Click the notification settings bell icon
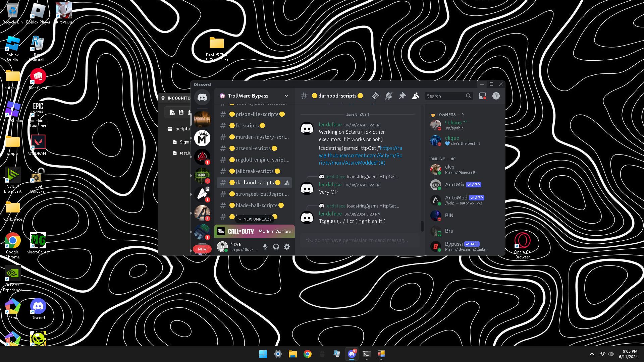The height and width of the screenshot is (362, 644). coord(388,96)
